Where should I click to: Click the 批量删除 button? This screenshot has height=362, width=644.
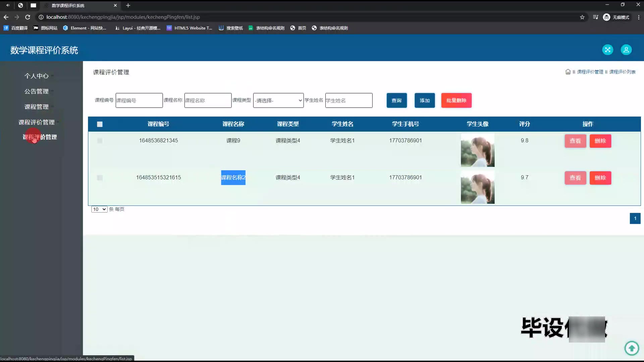coord(456,101)
